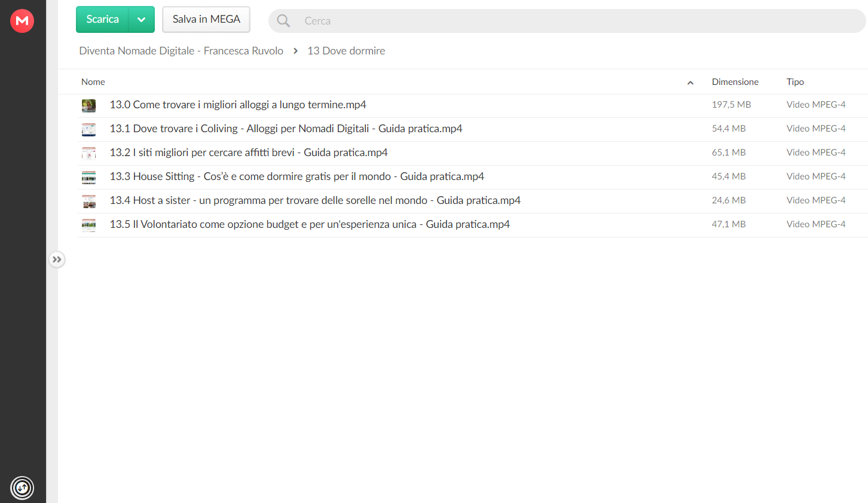Select file 13.0 Come trovare i migliori alloggi
This screenshot has width=868, height=503.
(238, 105)
